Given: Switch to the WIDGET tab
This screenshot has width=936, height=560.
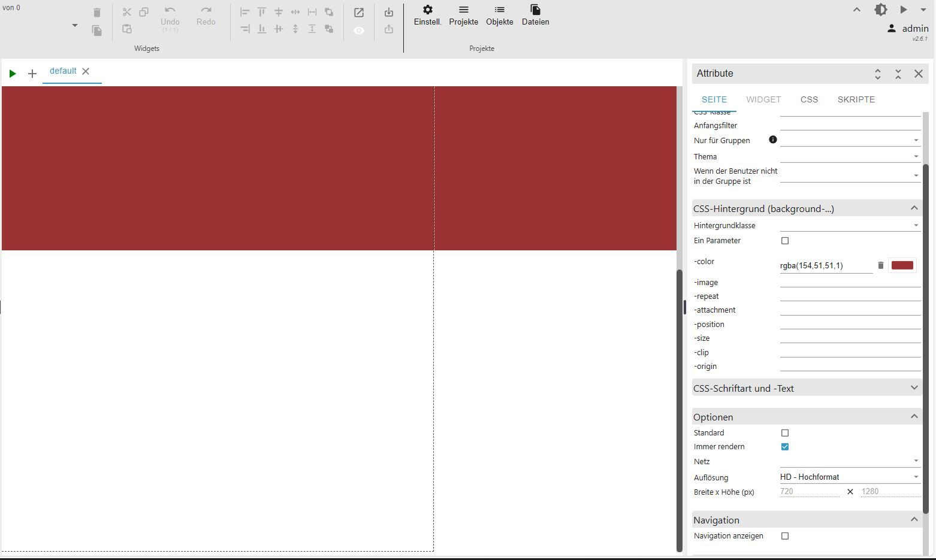Looking at the screenshot, I should [763, 99].
